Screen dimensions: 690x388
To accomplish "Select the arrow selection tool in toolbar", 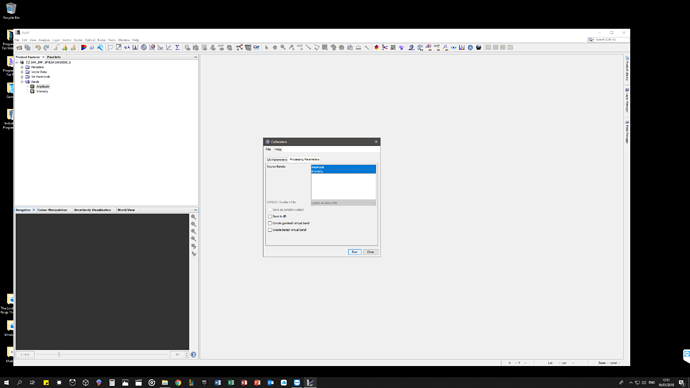I will pos(266,48).
